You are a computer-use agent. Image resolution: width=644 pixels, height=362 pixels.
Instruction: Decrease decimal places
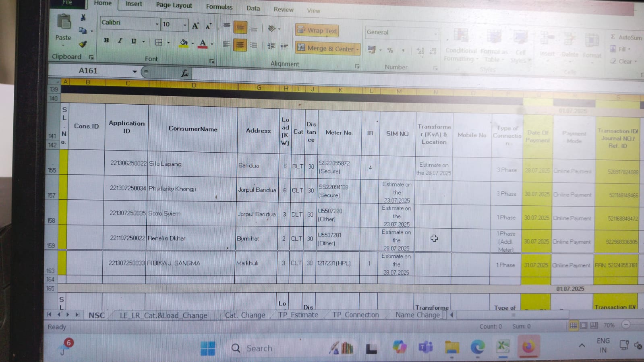[x=433, y=52]
